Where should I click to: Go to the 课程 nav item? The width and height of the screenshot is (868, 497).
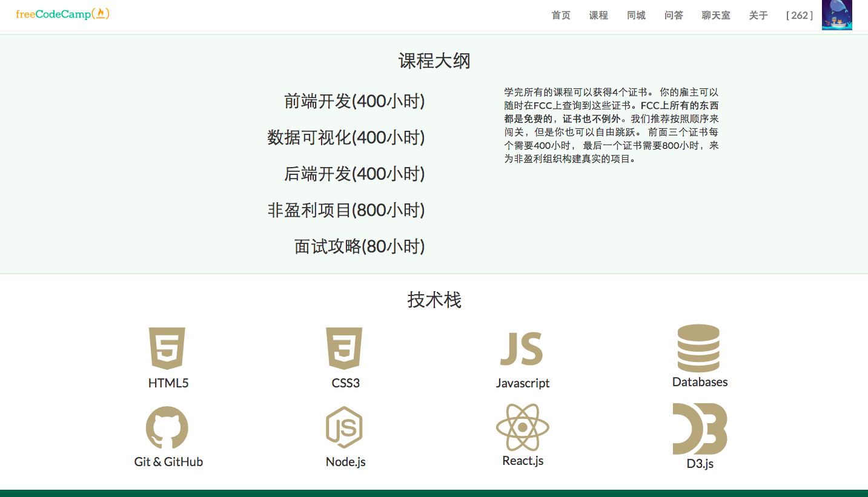click(x=598, y=15)
